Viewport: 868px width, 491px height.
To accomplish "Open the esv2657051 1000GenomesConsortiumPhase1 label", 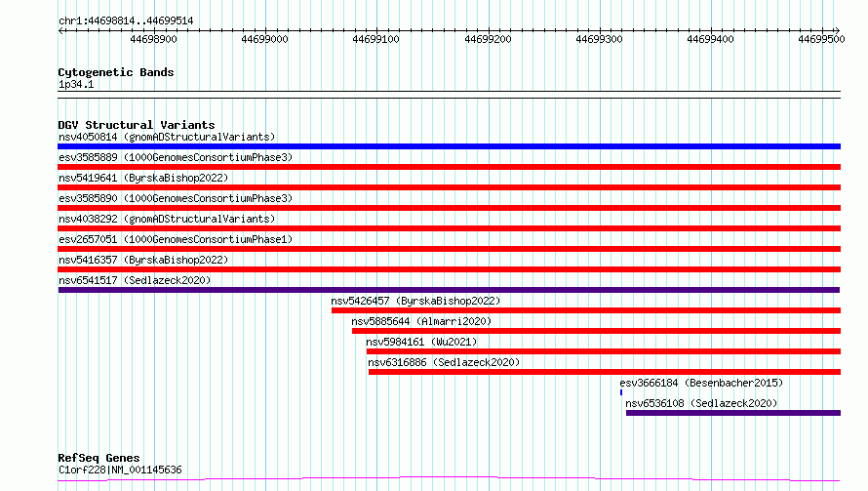I will [x=176, y=239].
